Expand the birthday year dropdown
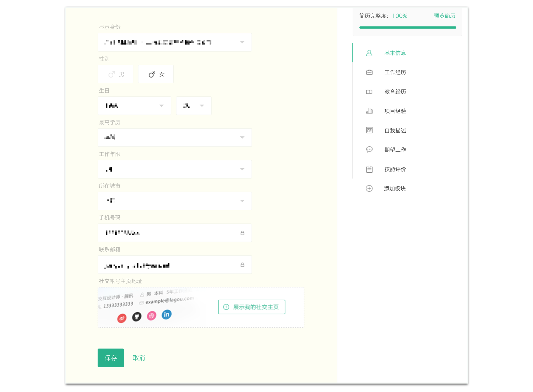Viewport: 533px width, 392px height. point(134,106)
